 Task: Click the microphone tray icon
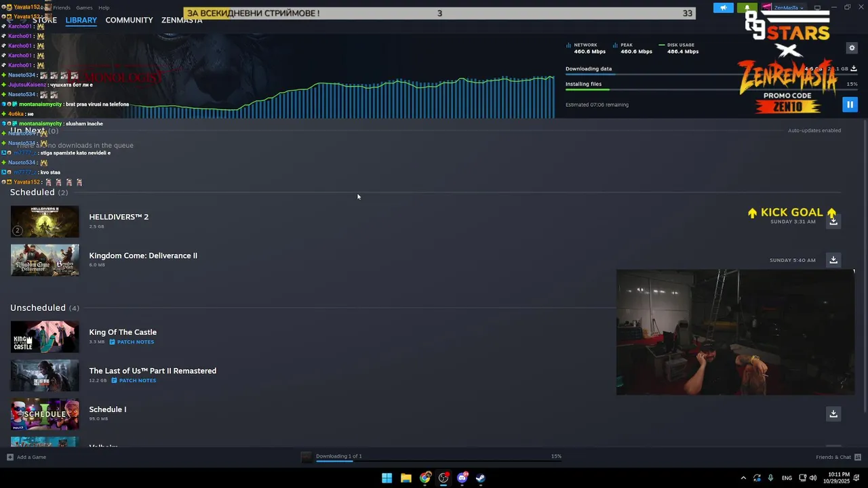tap(770, 478)
